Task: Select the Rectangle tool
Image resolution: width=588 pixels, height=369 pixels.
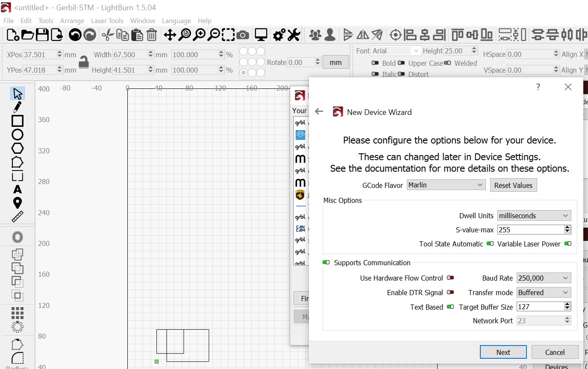Action: pyautogui.click(x=18, y=121)
